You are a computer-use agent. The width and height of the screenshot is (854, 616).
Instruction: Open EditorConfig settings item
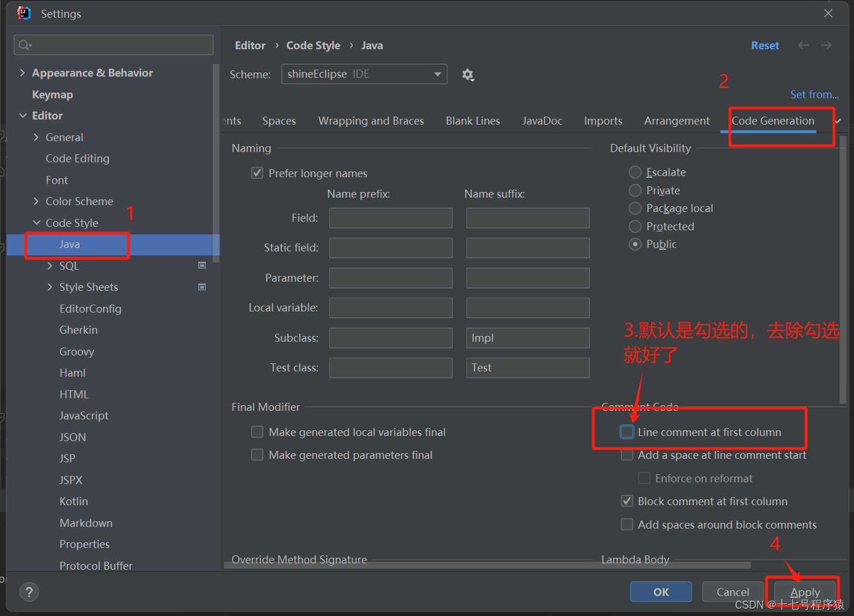tap(90, 309)
